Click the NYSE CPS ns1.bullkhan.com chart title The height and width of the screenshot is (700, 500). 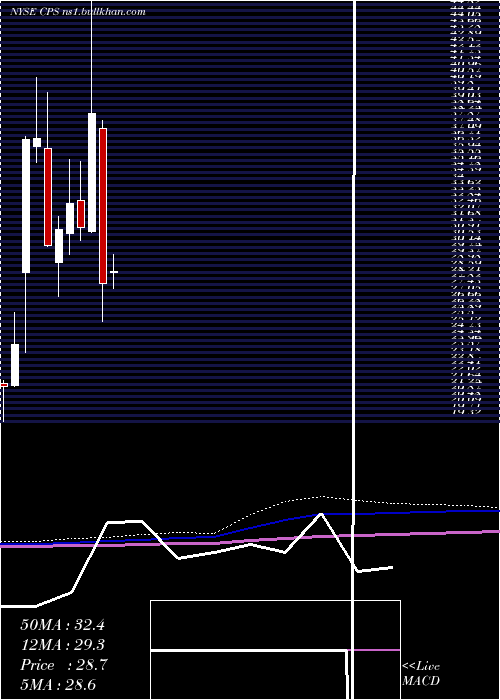(78, 12)
